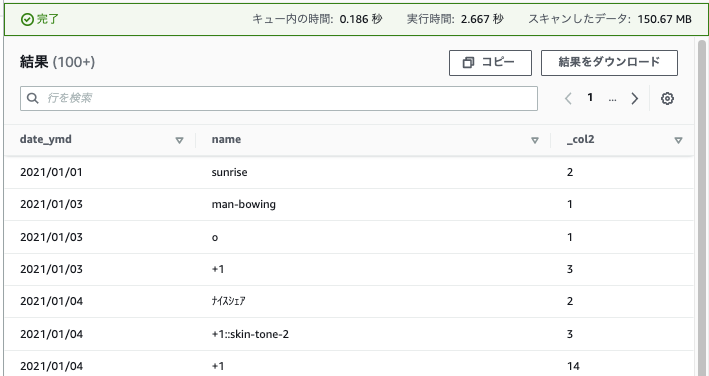Select page number 1 in pagination

[590, 98]
